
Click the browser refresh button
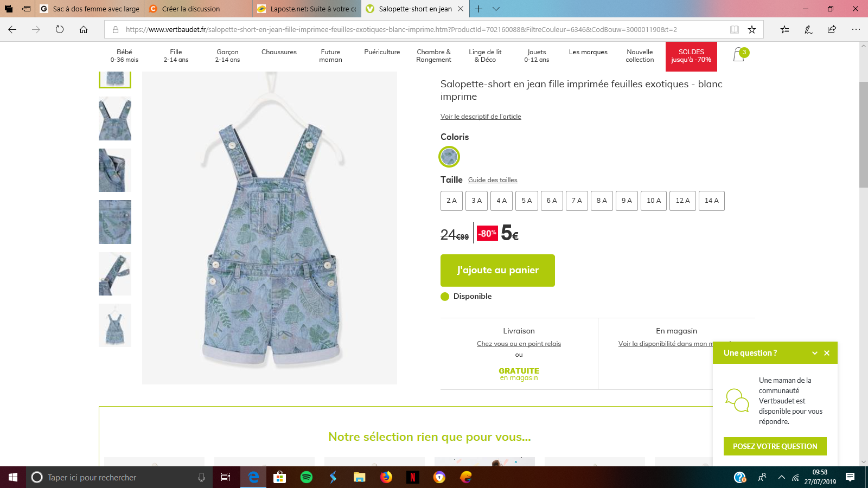60,30
